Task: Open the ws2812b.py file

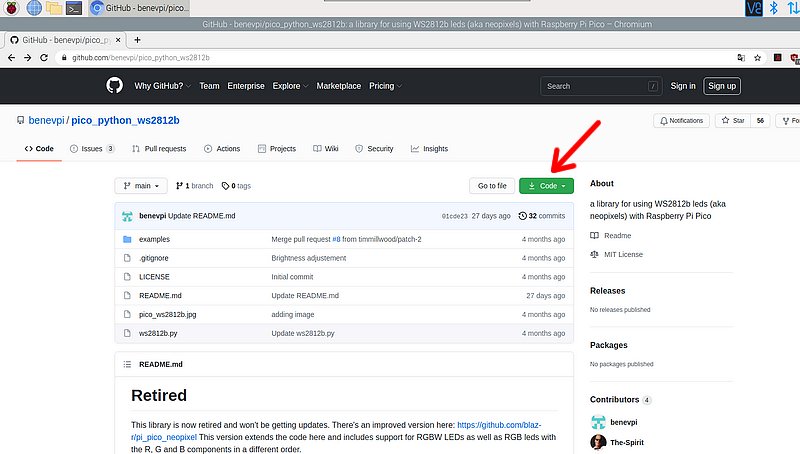Action: 158,333
